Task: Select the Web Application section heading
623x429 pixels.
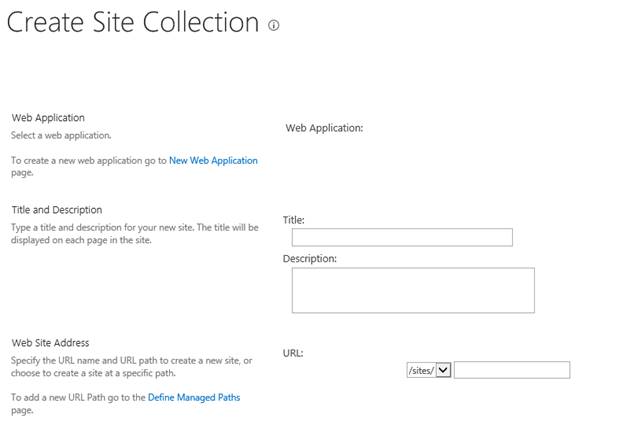Action: click(48, 117)
